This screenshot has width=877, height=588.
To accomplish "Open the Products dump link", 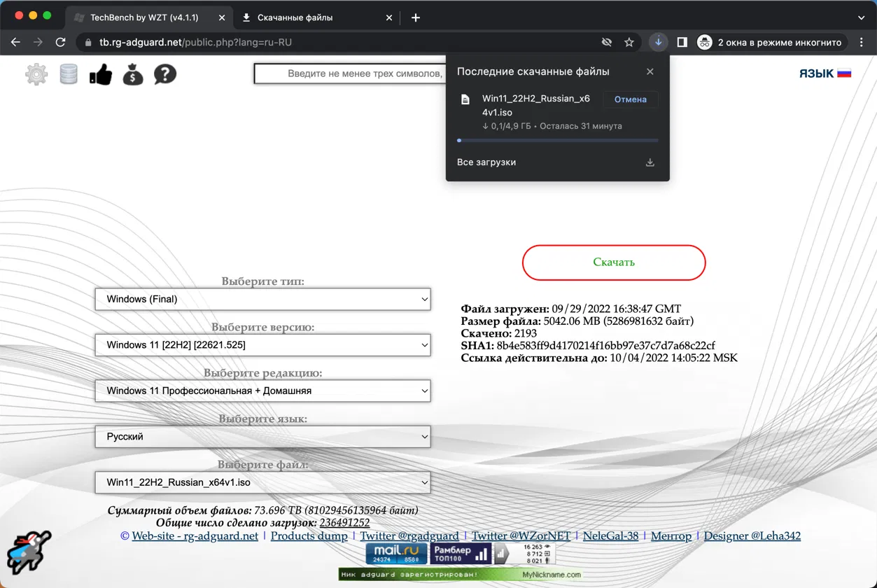I will (x=309, y=536).
